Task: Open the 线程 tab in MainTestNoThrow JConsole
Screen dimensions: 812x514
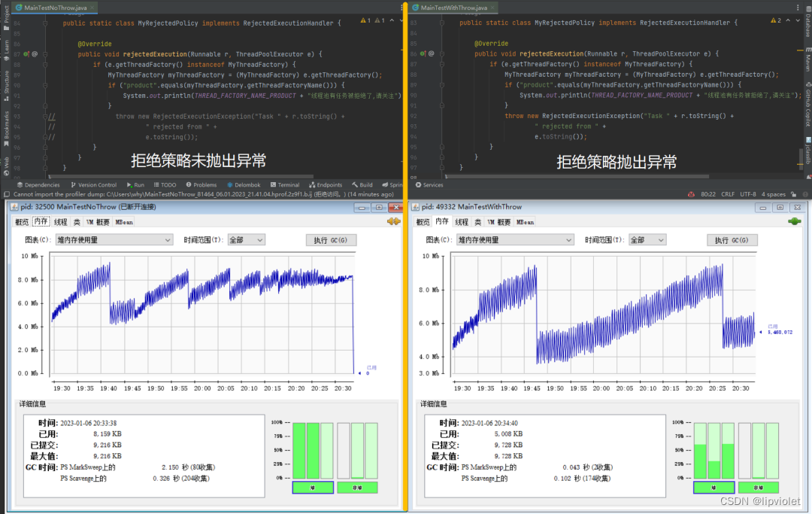Action: pos(61,222)
